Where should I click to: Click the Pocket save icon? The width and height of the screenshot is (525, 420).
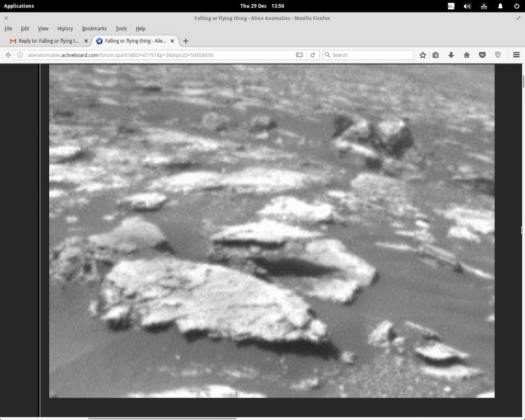coord(482,55)
